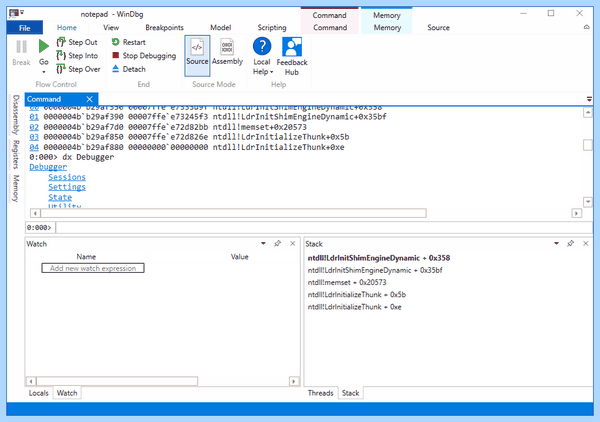Select stack frame ntdll!memset + 0x20573

click(347, 282)
